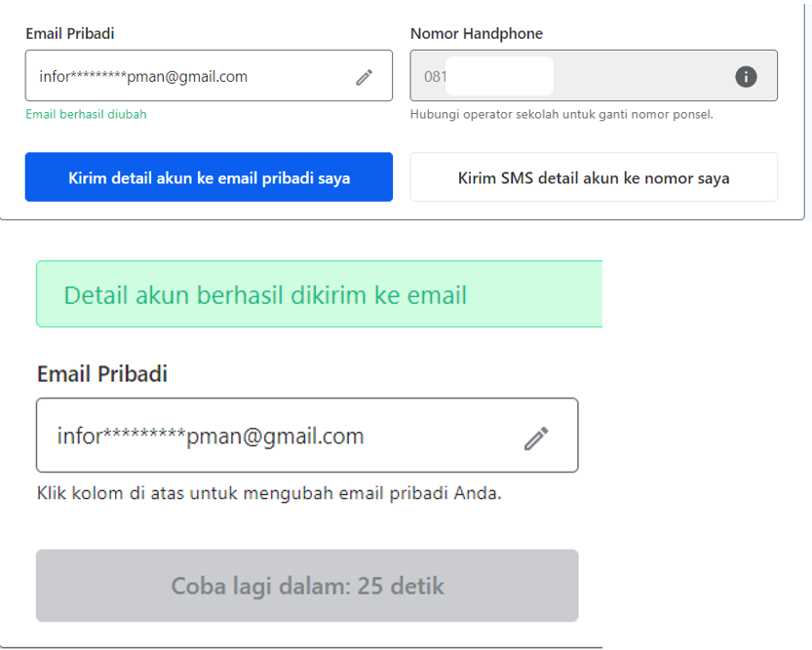Click 'Kirim detail akun ke email pribadi saya'

[x=209, y=177]
